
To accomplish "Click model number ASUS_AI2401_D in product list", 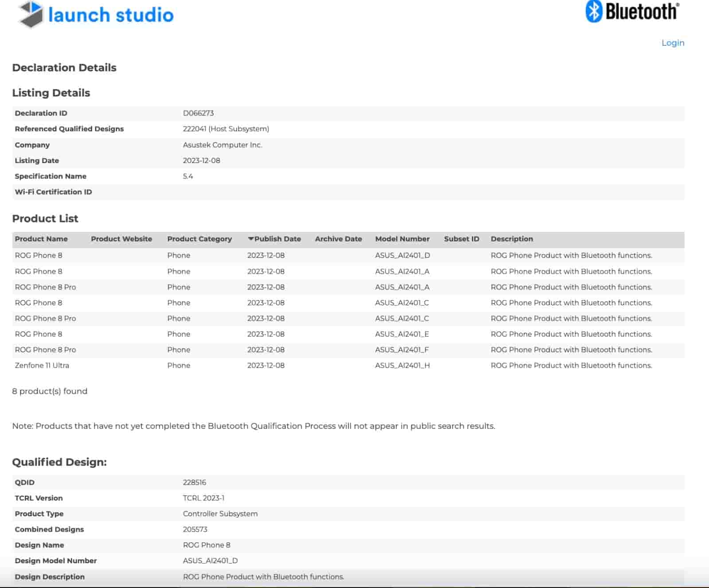I will (x=402, y=255).
